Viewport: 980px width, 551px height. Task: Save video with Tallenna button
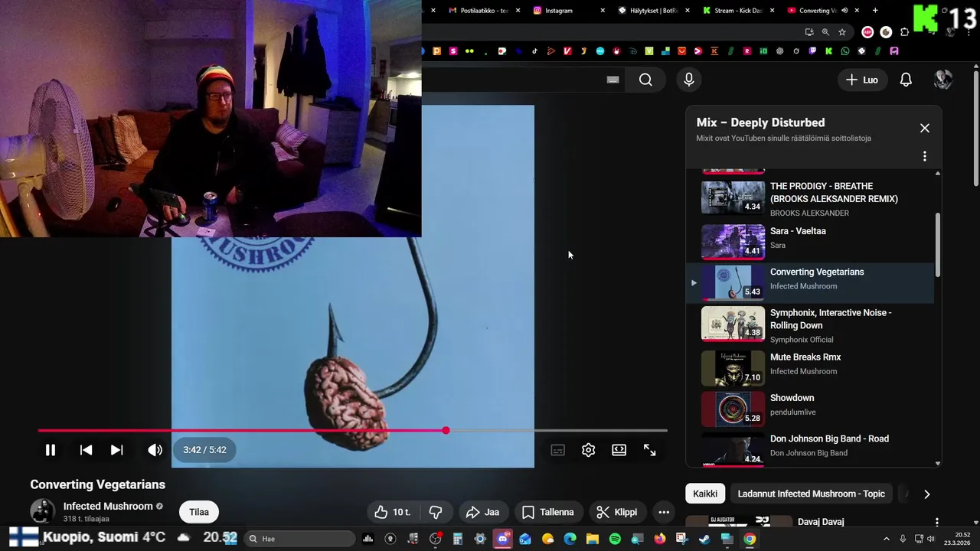547,512
